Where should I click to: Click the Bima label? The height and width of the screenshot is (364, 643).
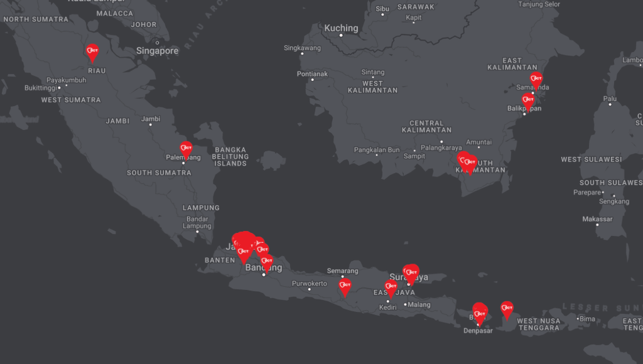coord(587,319)
